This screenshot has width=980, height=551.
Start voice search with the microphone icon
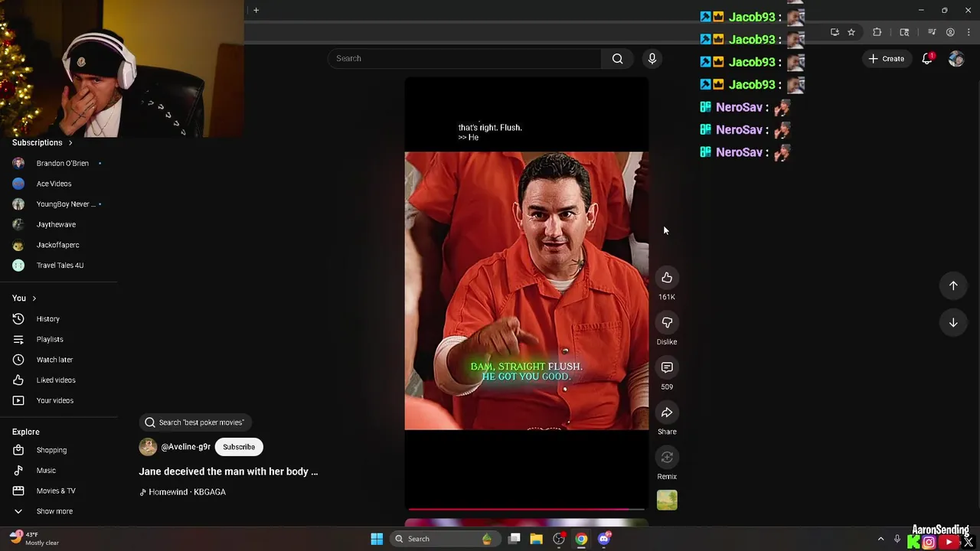[652, 58]
